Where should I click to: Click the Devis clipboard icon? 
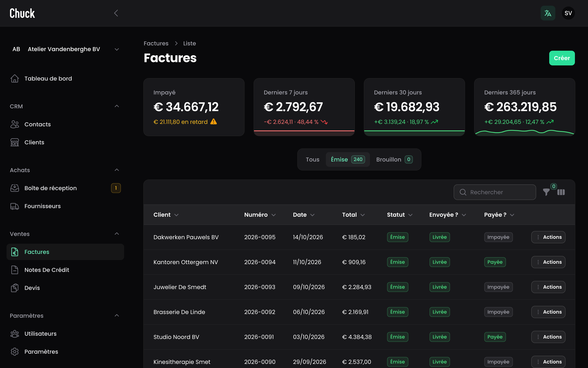pos(14,288)
